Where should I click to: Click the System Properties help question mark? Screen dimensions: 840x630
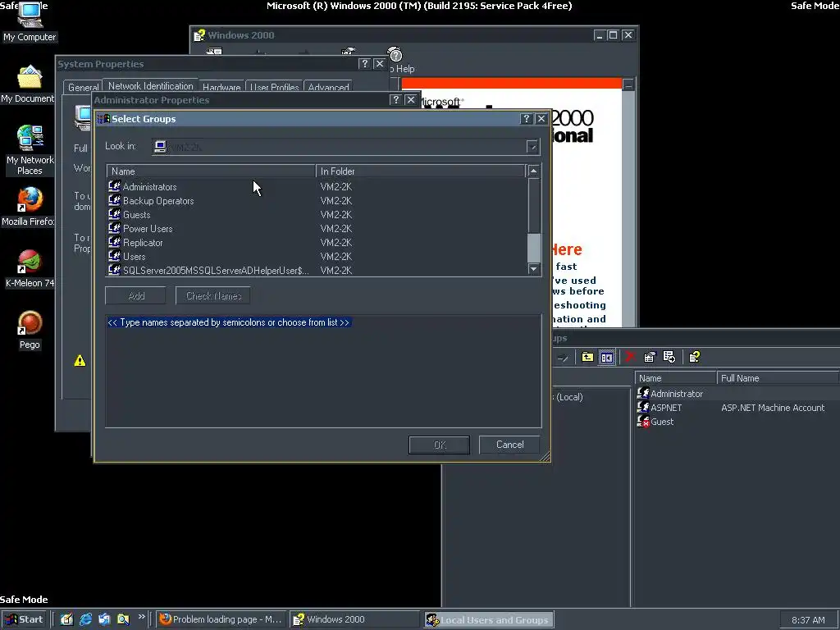tap(364, 64)
